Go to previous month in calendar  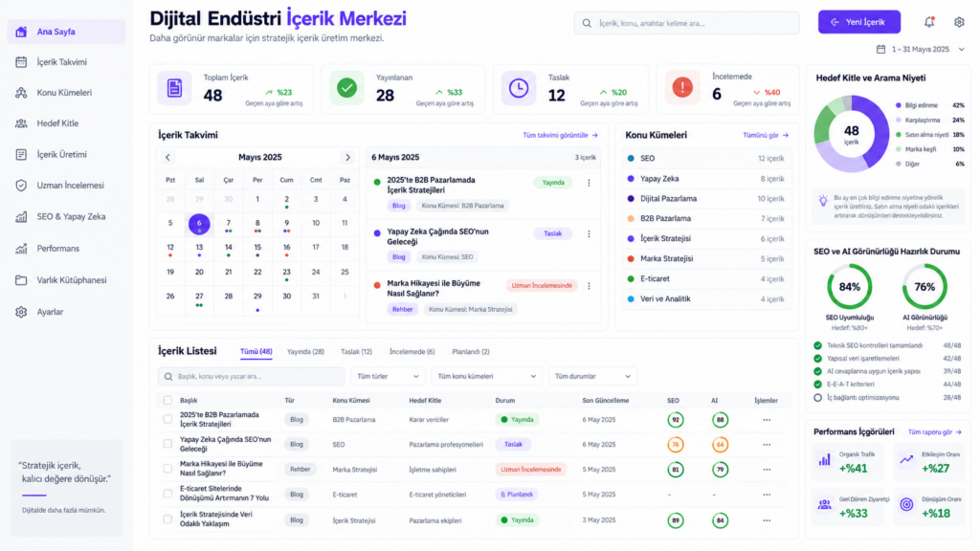(167, 158)
